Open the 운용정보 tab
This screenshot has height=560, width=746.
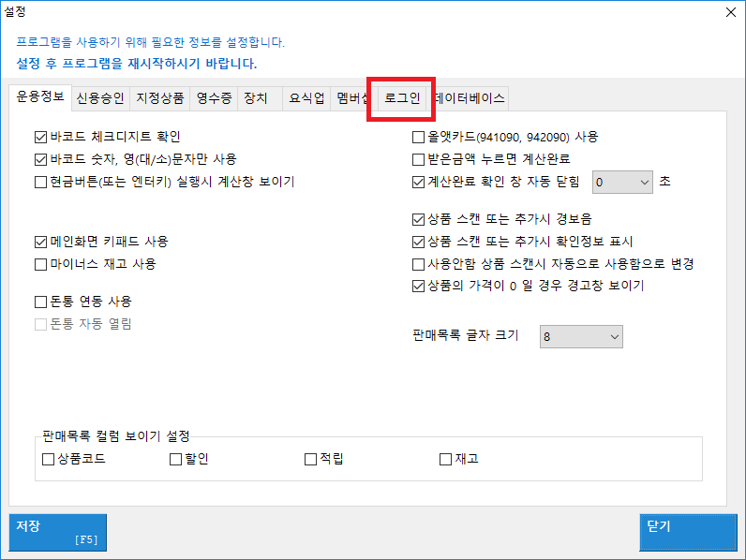[x=40, y=97]
